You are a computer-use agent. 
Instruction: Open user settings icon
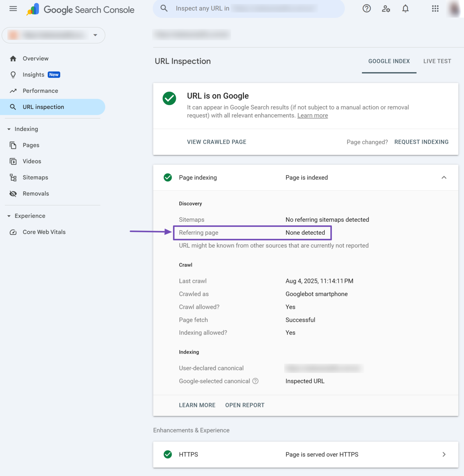coord(386,9)
